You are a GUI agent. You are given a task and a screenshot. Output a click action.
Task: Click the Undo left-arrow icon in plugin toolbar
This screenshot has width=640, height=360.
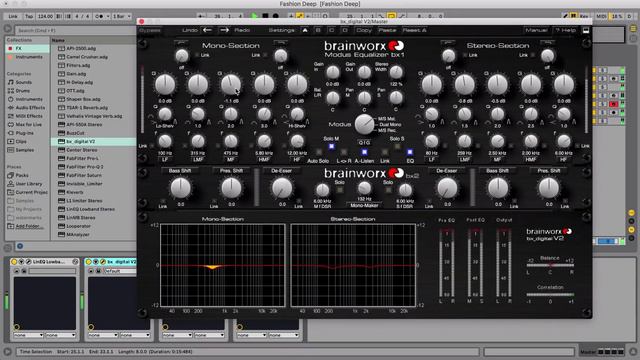pyautogui.click(x=207, y=30)
